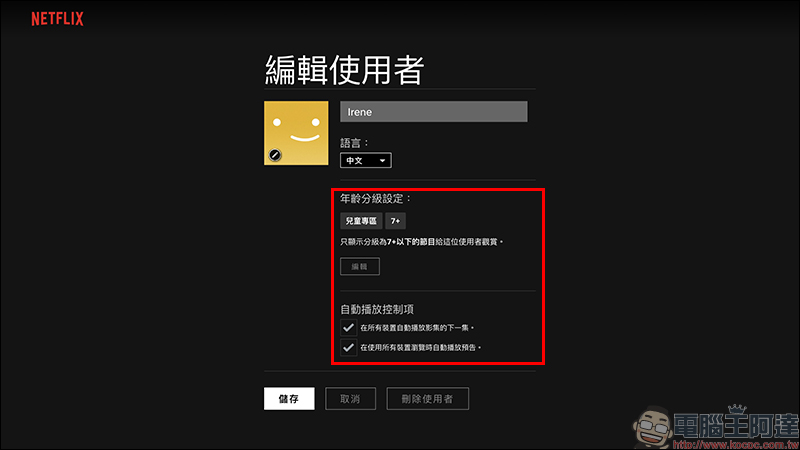Screen dimensions: 800x450
Task: Click the 編輯使用者 page title
Action: tap(345, 70)
